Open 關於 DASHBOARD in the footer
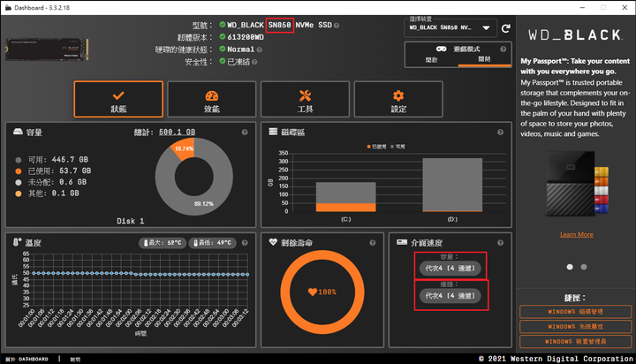636x364 pixels. (27, 359)
